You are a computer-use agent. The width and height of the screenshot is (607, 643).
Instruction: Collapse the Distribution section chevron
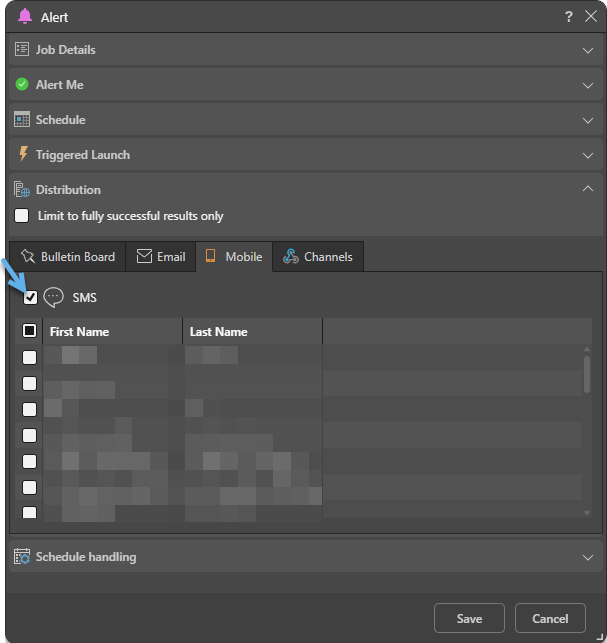(x=588, y=189)
